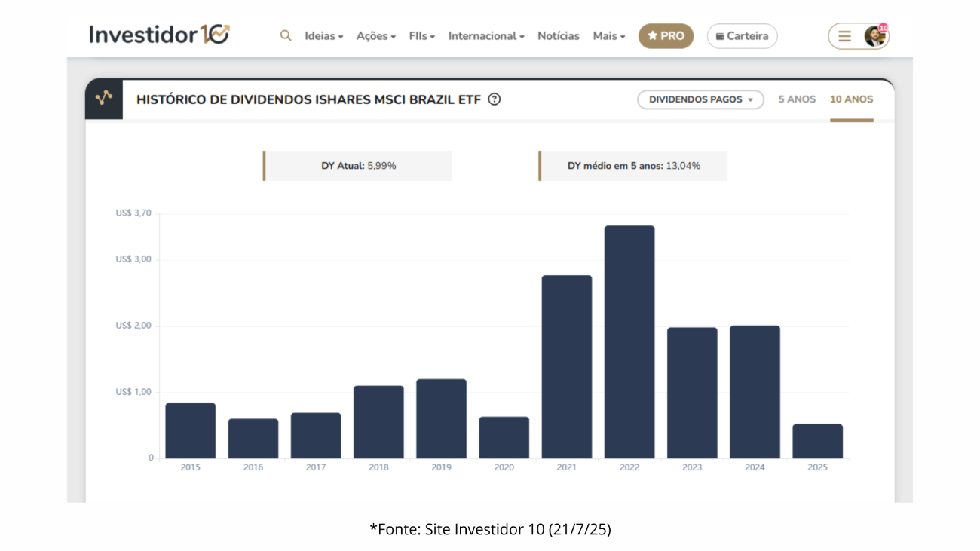Expand the Mais menu
The image size is (980, 551).
click(x=608, y=36)
